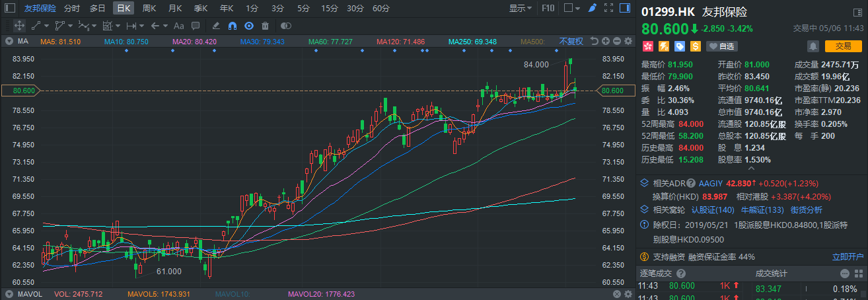Select the comment bubble annotation tool
This screenshot has width=868, height=300.
pyautogui.click(x=196, y=26)
